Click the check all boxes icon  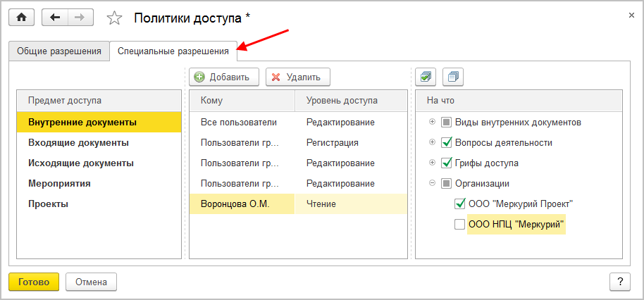[x=425, y=77]
